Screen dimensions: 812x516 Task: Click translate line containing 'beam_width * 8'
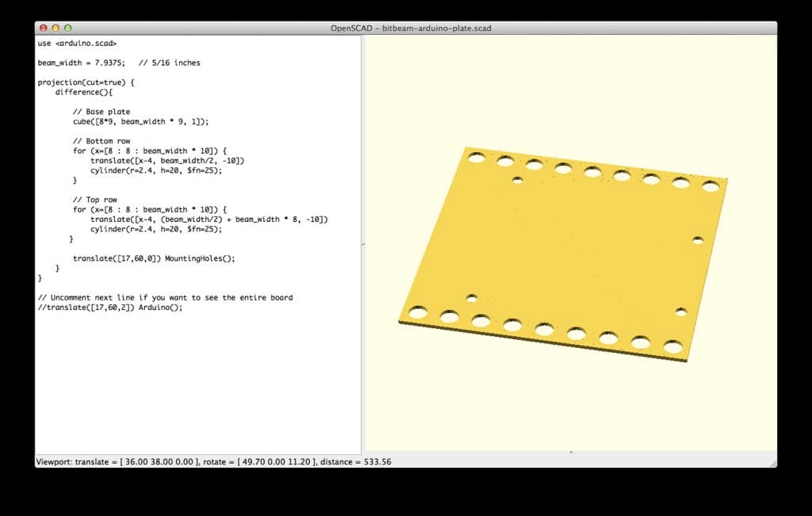click(x=209, y=220)
